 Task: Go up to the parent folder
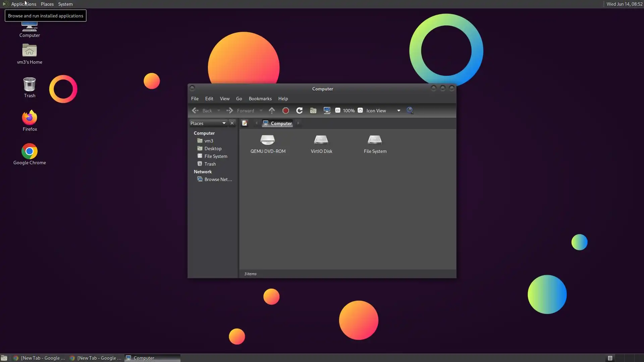(x=272, y=111)
